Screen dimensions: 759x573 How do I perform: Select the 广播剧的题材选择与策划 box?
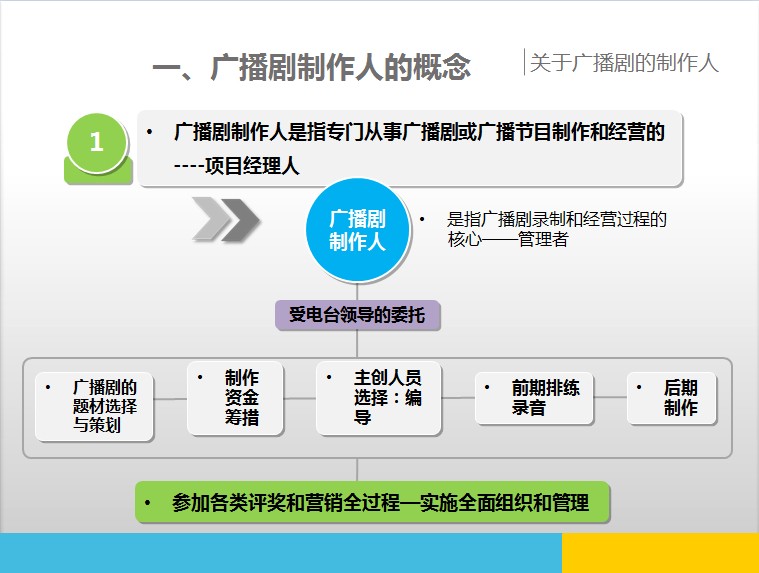[x=96, y=406]
